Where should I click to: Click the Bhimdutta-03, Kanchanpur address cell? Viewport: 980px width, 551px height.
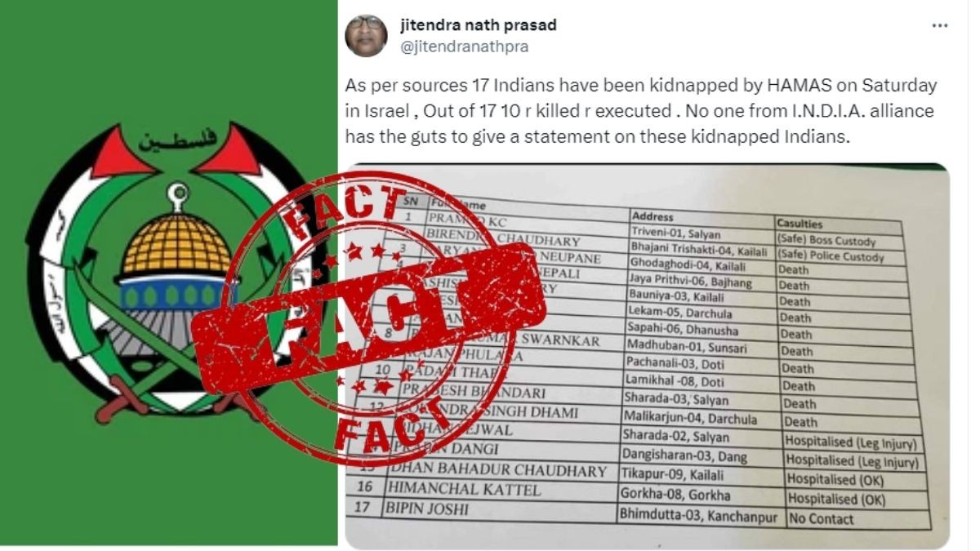coord(697,515)
